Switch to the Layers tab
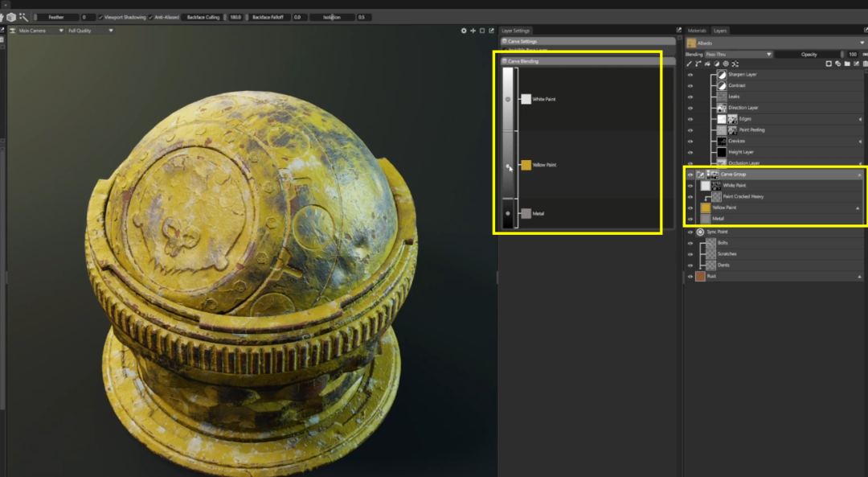 point(720,31)
